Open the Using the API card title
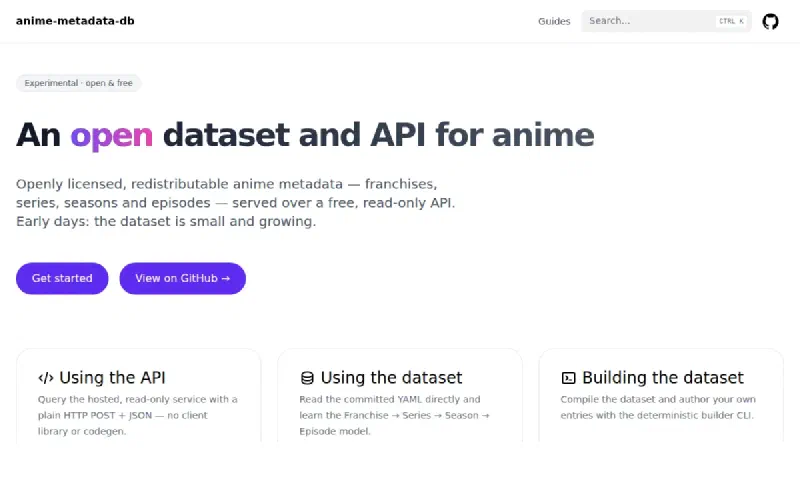Viewport: 800px width, 500px height. 112,378
